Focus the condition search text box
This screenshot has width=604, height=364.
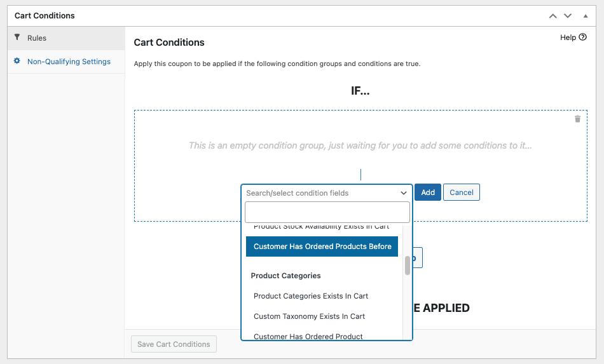click(x=327, y=212)
